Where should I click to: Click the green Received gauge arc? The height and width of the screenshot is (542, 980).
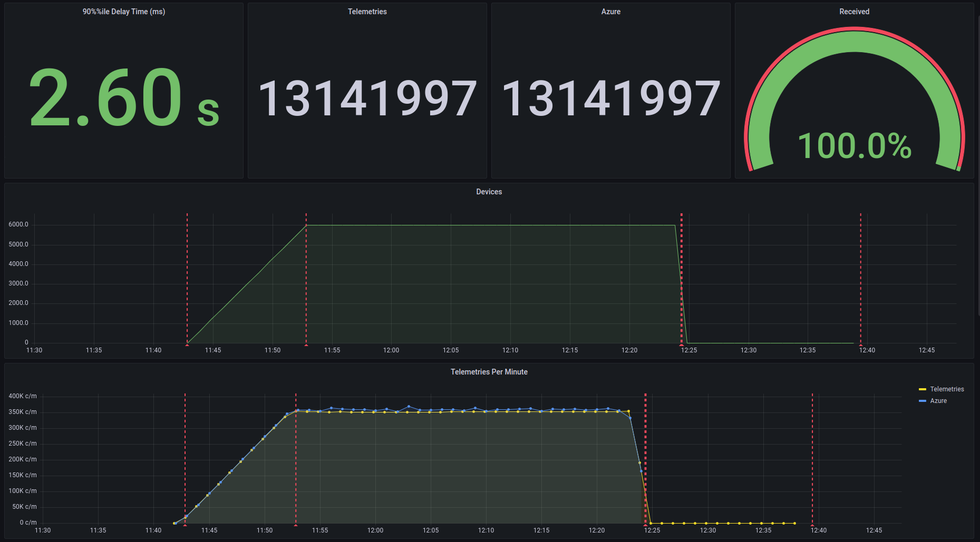pos(855,42)
